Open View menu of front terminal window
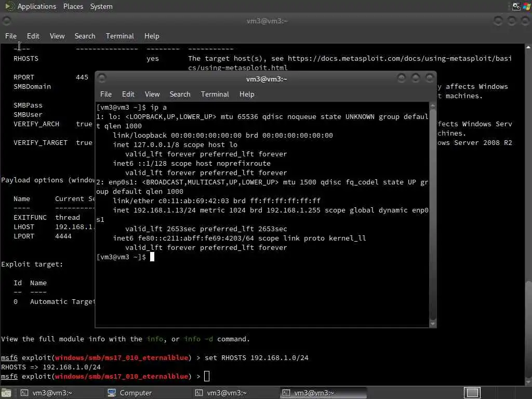Screen dimensions: 532x399 [x=152, y=95]
